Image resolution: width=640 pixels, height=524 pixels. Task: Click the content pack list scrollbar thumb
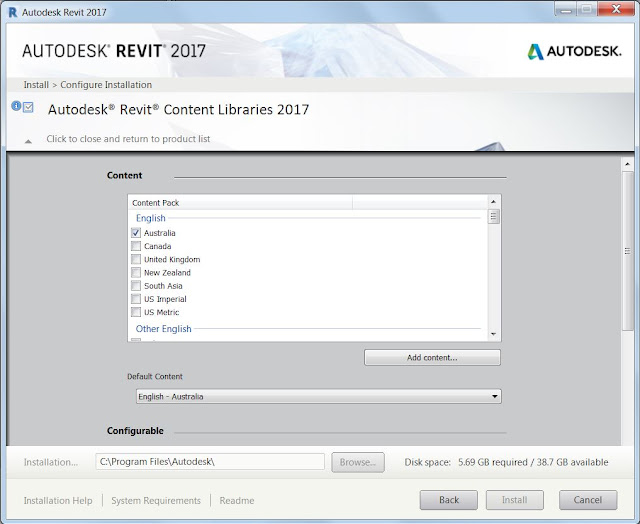click(x=493, y=217)
